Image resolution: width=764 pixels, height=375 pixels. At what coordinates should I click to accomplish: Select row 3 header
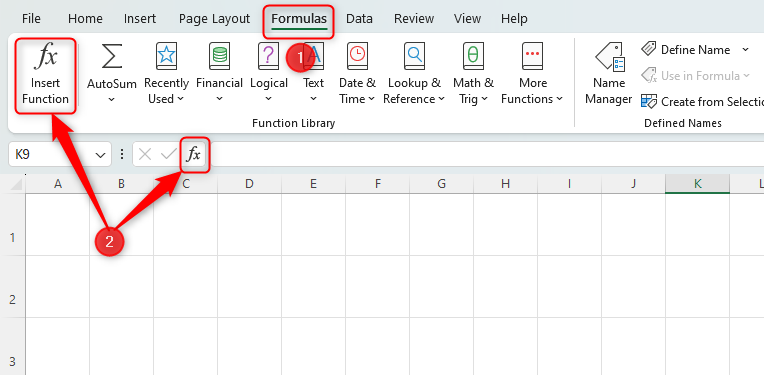click(x=13, y=347)
